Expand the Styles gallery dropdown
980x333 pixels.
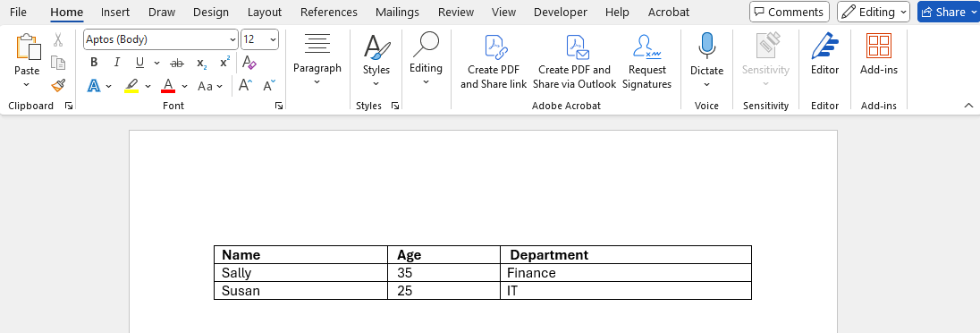point(376,83)
